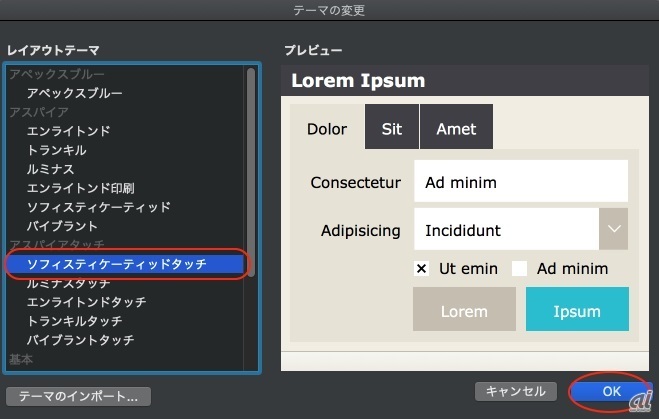The image size is (659, 419).
Task: Select アペックスブルー theme in list
Action: [75, 93]
